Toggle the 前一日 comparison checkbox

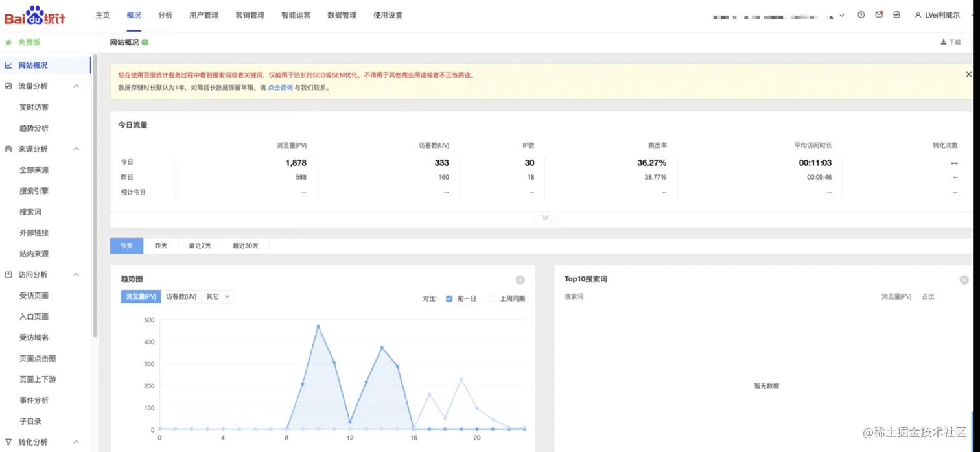pos(449,299)
